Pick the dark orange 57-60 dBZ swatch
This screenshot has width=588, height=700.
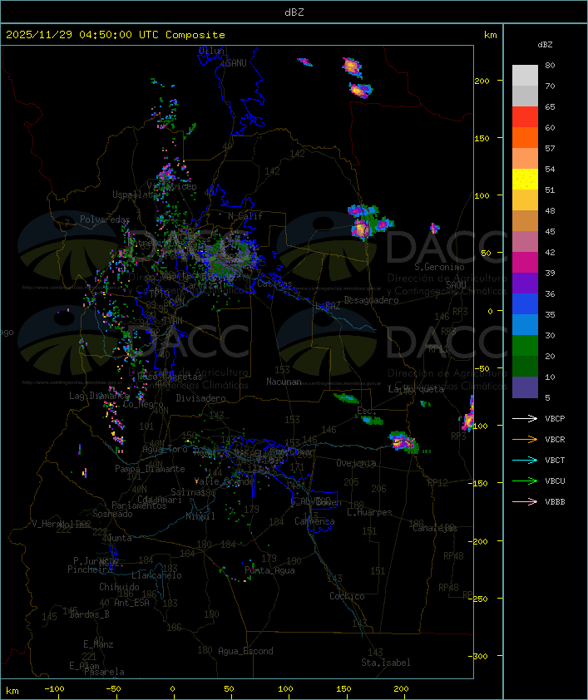pyautogui.click(x=525, y=137)
